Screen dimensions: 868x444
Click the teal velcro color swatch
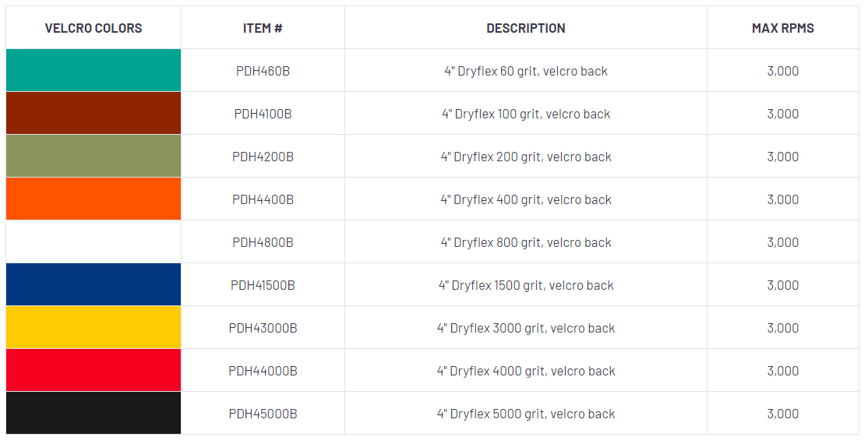94,71
